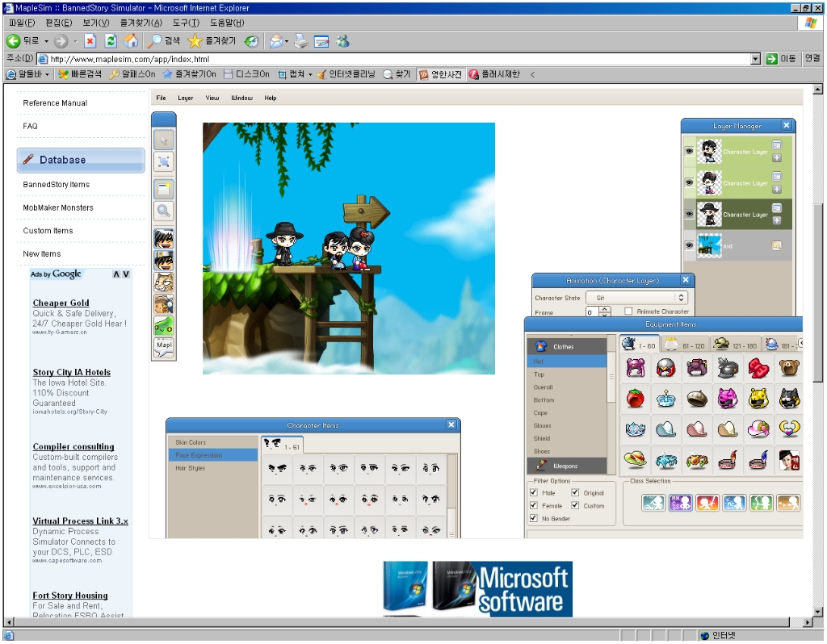Click the browser Refresh icon

(110, 41)
